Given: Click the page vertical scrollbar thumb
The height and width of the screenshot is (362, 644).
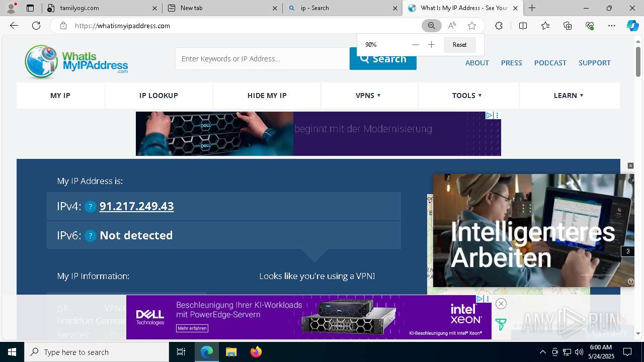Looking at the screenshot, I should point(638,61).
